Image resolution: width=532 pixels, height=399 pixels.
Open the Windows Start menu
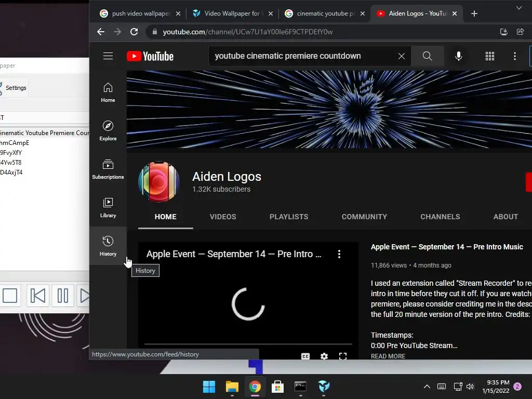(209, 387)
